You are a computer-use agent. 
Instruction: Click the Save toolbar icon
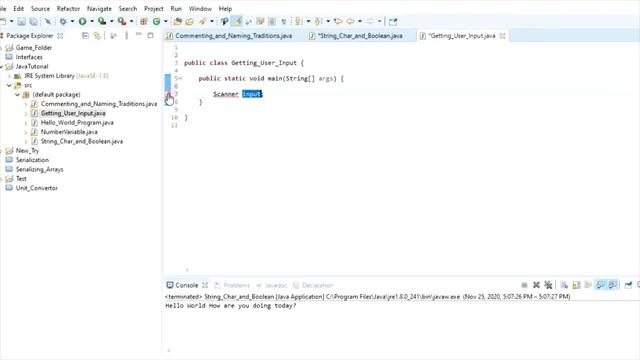21,21
